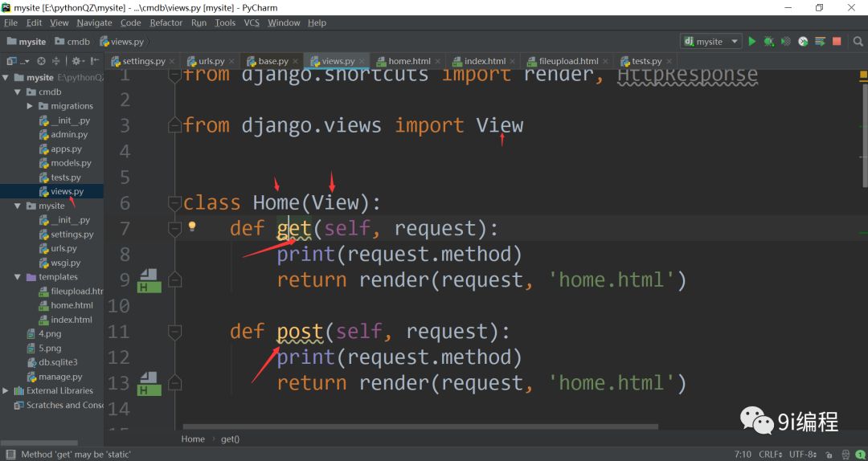
Task: Fold the class Home code block
Action: 174,203
